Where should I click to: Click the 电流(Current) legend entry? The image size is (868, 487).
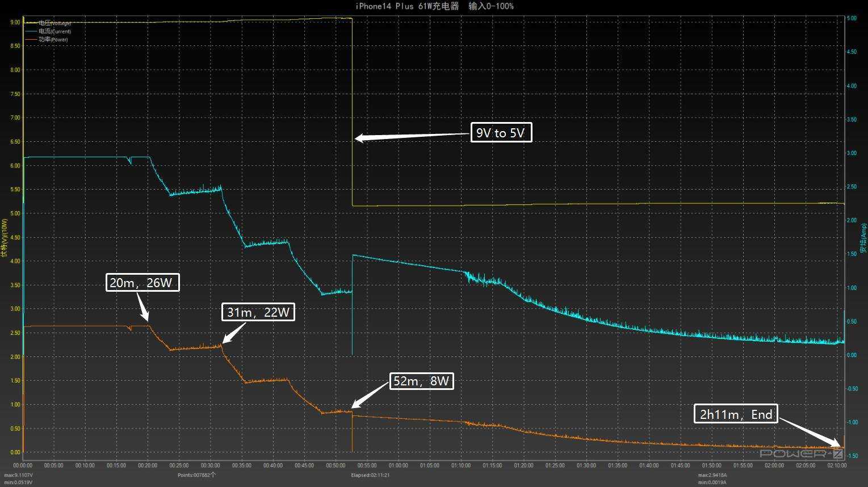[x=49, y=32]
